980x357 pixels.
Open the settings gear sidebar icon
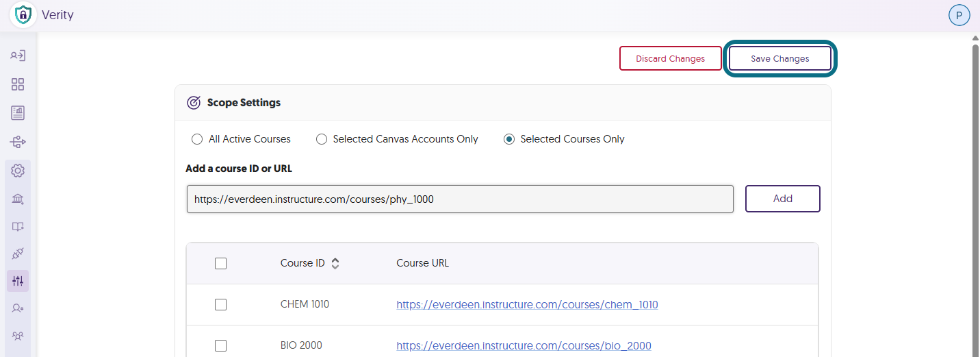(18, 171)
